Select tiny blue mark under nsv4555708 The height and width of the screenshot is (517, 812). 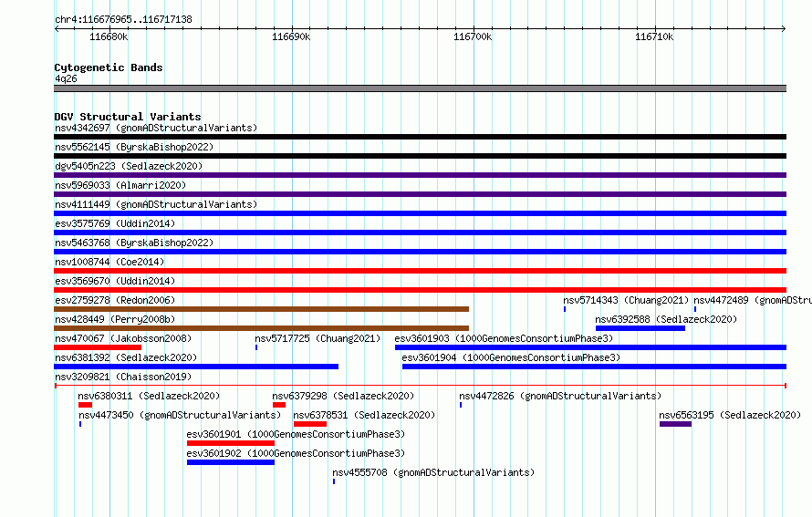pos(334,481)
